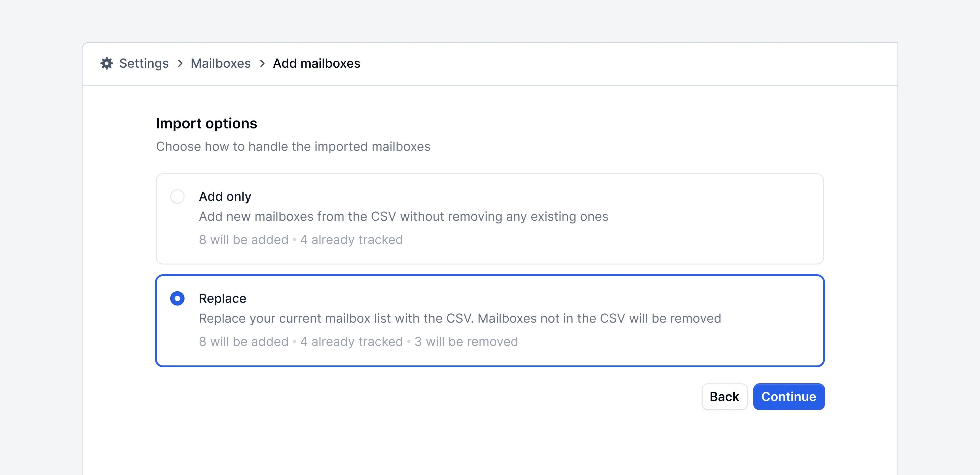Image resolution: width=980 pixels, height=475 pixels.
Task: Open the Settings breadcrumb link
Action: pos(144,63)
